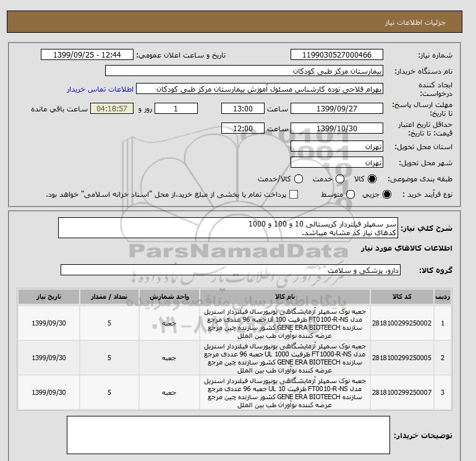Click the unit جعبه in row 3
476x461 pixels.
tap(169, 392)
